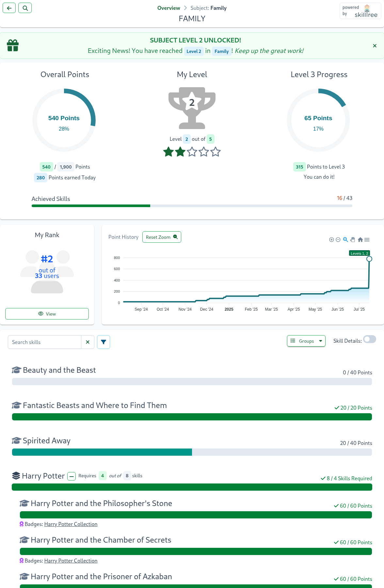Screen dimensions: 384x588
Task: Select the panning hand tool
Action: 353,239
